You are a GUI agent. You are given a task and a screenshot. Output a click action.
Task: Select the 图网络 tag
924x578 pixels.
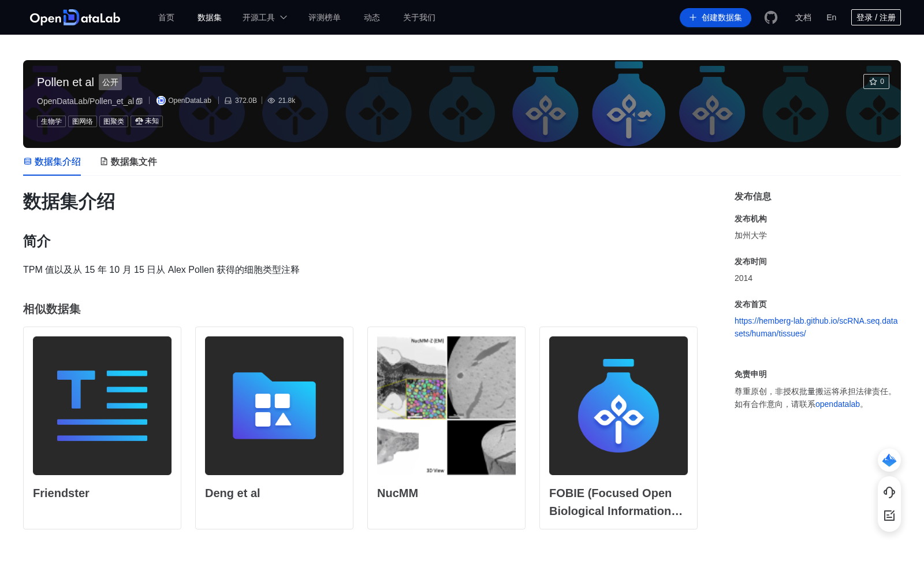tap(83, 121)
